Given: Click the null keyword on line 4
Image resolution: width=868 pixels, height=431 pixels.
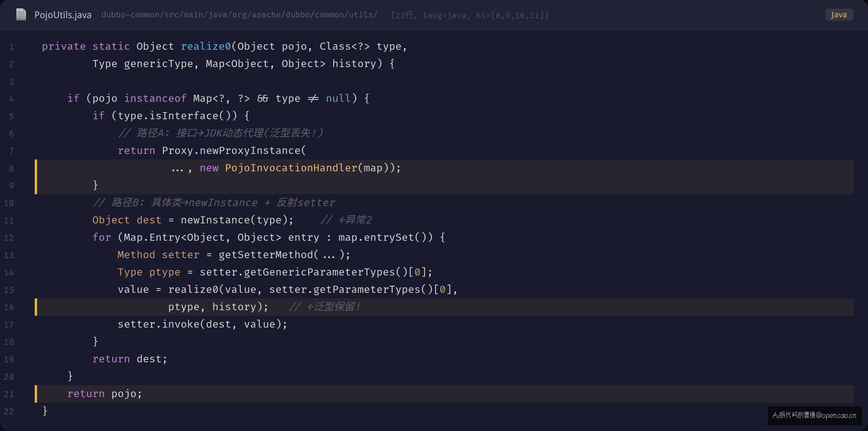Looking at the screenshot, I should [x=339, y=98].
